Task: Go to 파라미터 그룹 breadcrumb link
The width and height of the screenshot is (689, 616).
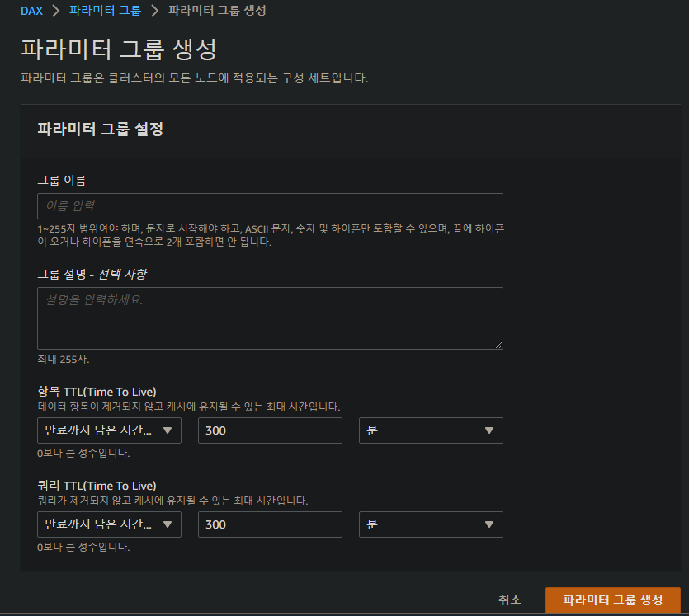Action: [105, 11]
